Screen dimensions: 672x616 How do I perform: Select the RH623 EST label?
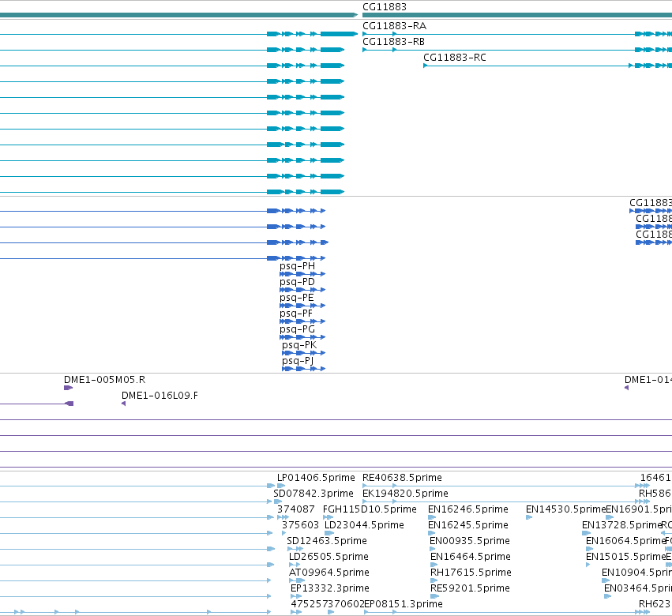pos(655,605)
